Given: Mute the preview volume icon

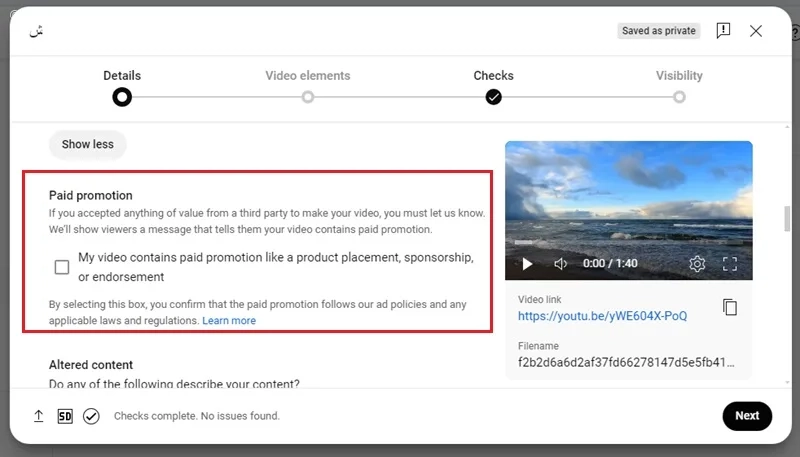Looking at the screenshot, I should [561, 264].
